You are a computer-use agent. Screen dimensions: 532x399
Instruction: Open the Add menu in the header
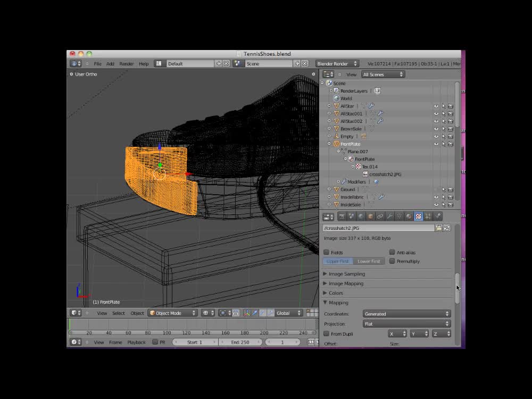pyautogui.click(x=110, y=63)
